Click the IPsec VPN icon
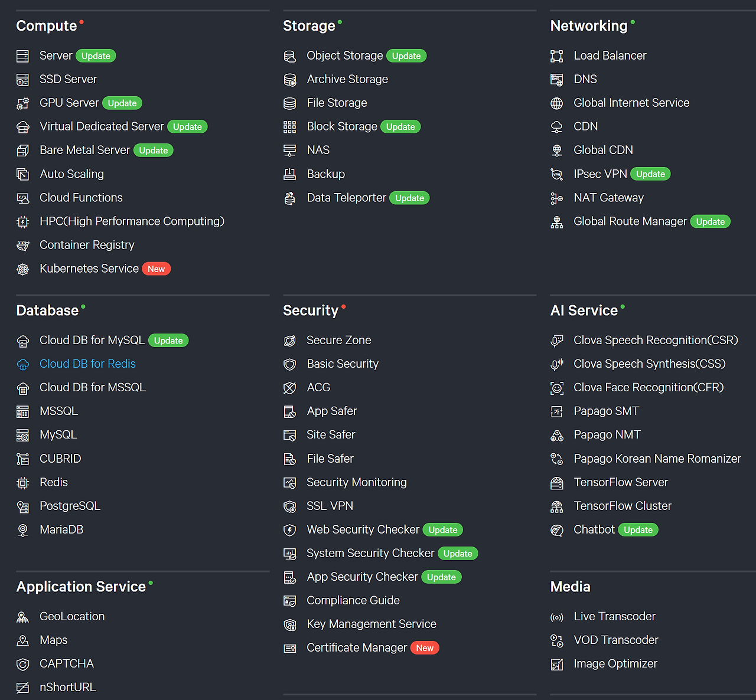The image size is (756, 700). tap(556, 174)
